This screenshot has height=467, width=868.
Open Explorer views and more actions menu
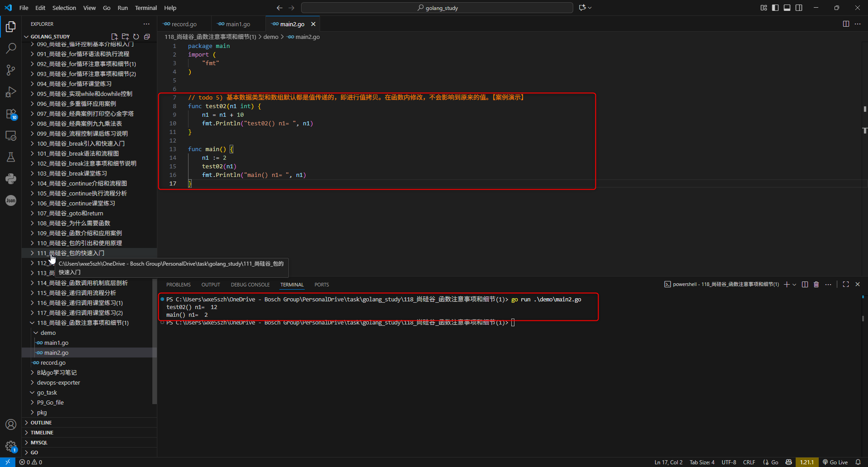[146, 24]
